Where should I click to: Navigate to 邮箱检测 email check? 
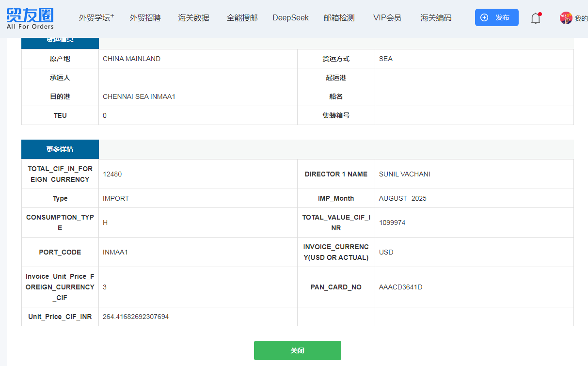[x=339, y=18]
